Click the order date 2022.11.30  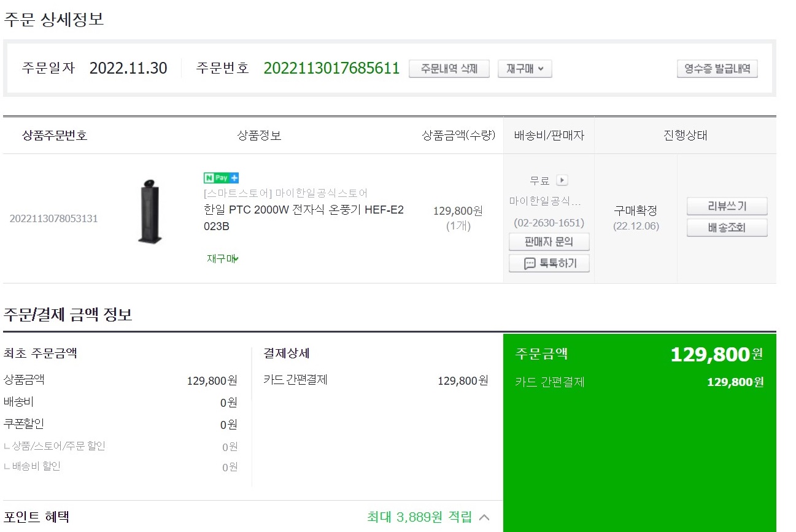click(128, 68)
